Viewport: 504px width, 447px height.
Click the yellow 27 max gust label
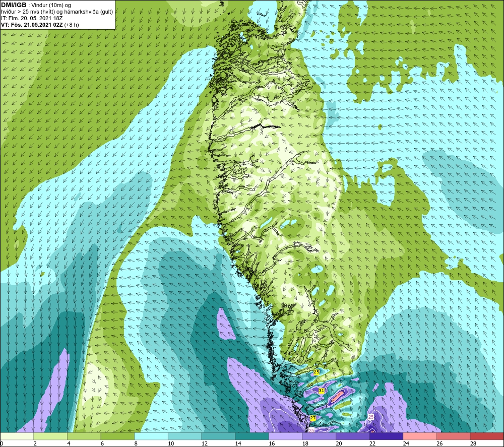coord(313,418)
